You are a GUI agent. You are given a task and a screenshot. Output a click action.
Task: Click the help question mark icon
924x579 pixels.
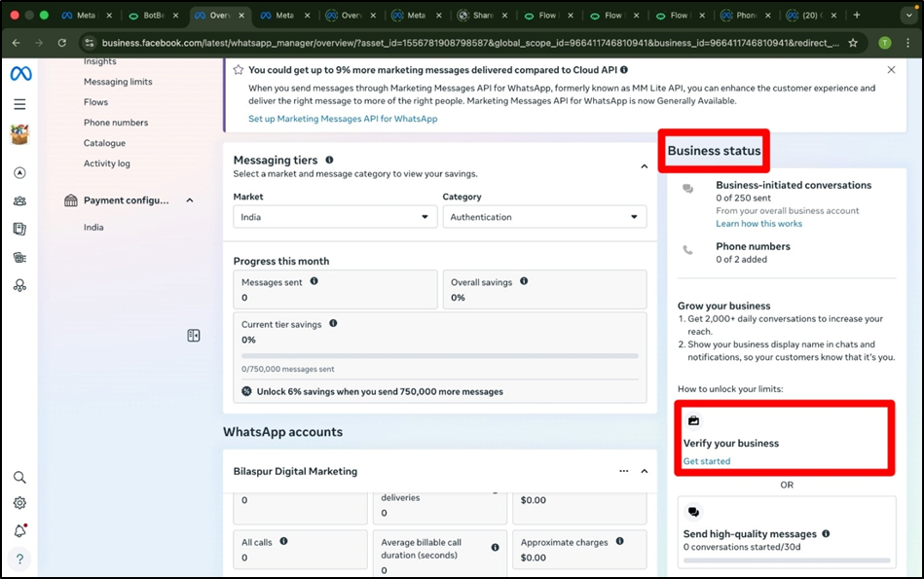pos(19,559)
